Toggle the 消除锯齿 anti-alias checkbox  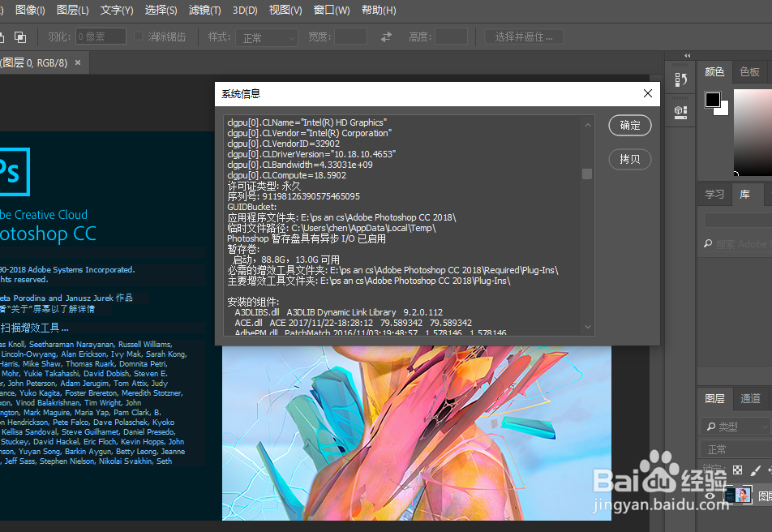[139, 36]
